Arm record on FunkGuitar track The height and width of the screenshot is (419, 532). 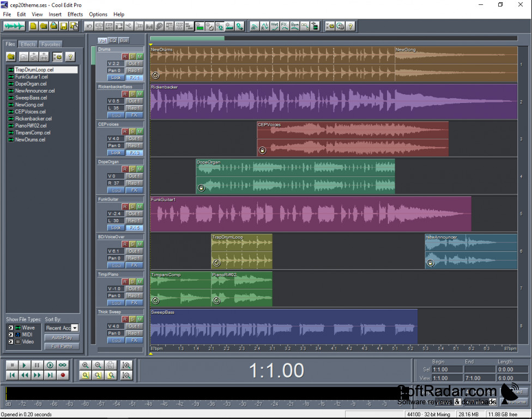pyautogui.click(x=125, y=207)
